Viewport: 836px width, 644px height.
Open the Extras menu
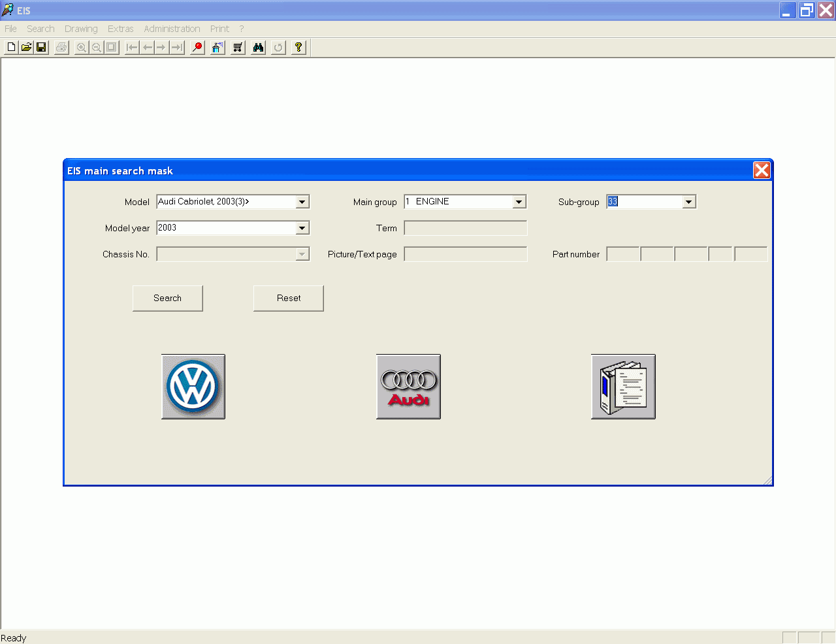point(121,29)
